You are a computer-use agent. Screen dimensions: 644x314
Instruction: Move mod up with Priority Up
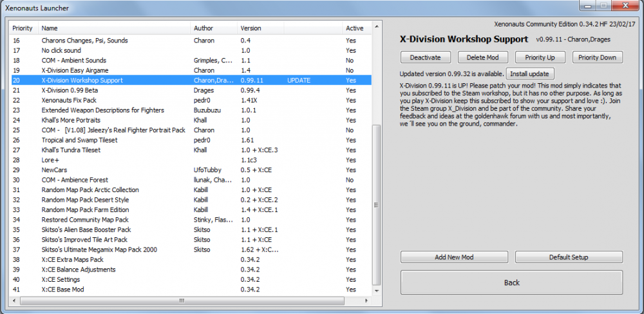click(x=540, y=57)
